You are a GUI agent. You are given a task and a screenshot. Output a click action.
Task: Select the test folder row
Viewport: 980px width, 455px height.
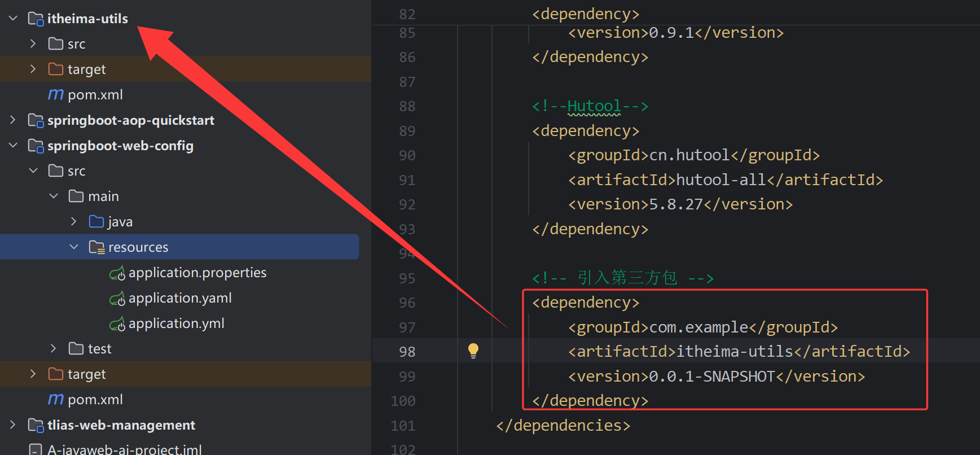click(x=185, y=348)
